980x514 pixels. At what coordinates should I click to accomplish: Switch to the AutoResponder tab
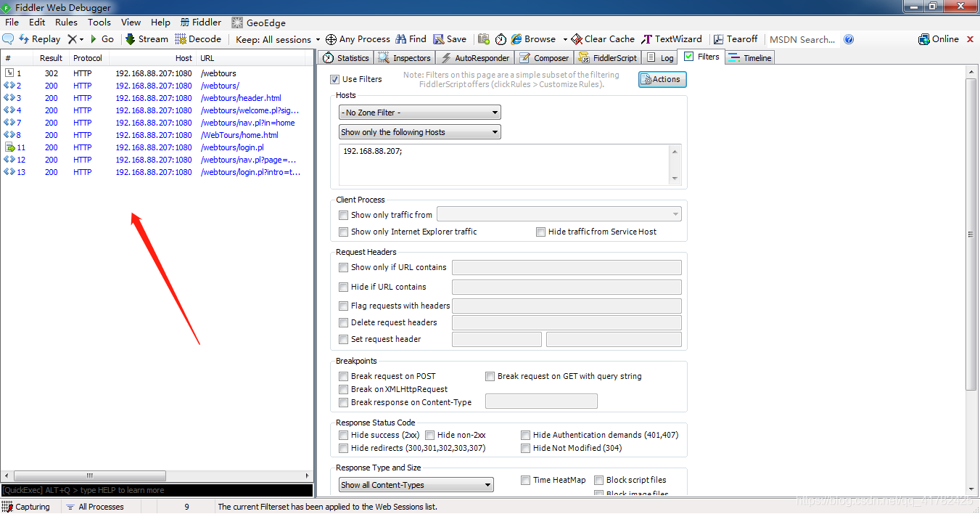[475, 57]
